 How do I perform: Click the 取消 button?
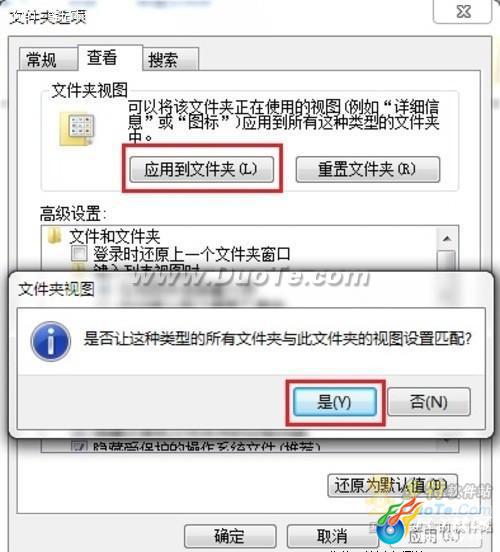[332, 536]
